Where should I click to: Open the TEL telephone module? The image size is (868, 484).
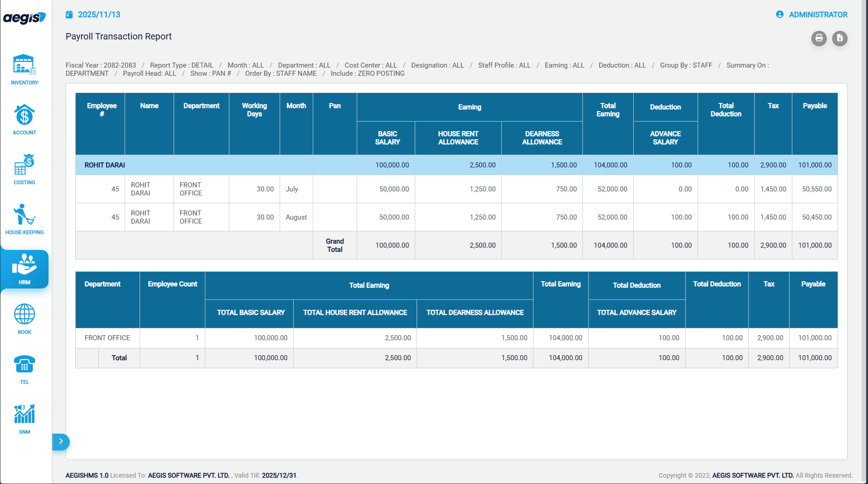[x=24, y=369]
